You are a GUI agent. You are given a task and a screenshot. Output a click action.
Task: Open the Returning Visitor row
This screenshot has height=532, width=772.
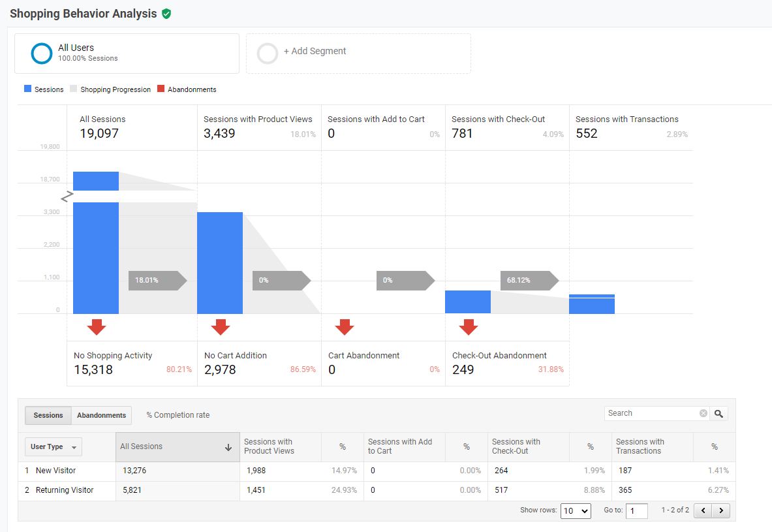(65, 490)
